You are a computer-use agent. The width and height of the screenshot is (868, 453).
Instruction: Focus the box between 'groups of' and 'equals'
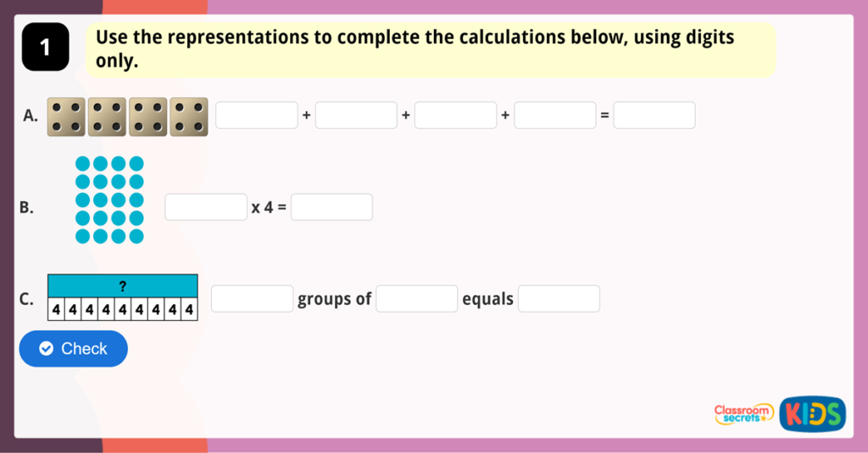417,299
